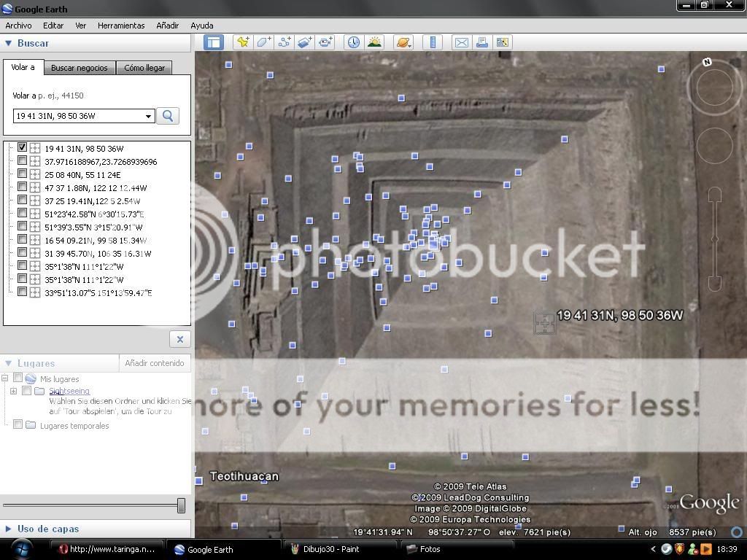Collapse the Buscar panel
Screen dimensions: 747x560
coord(8,43)
